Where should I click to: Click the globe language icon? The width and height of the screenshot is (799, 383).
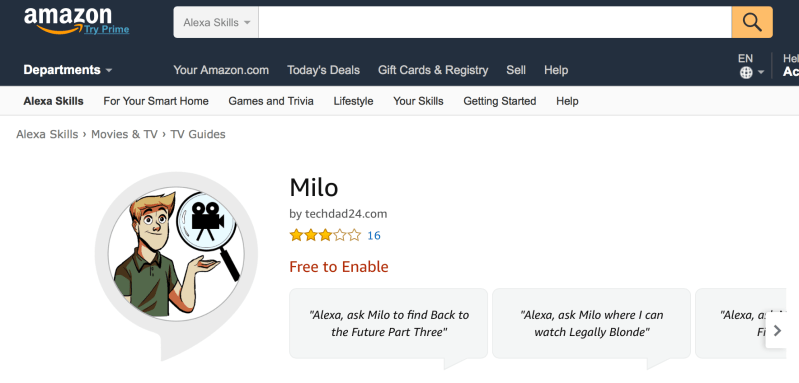pyautogui.click(x=746, y=73)
